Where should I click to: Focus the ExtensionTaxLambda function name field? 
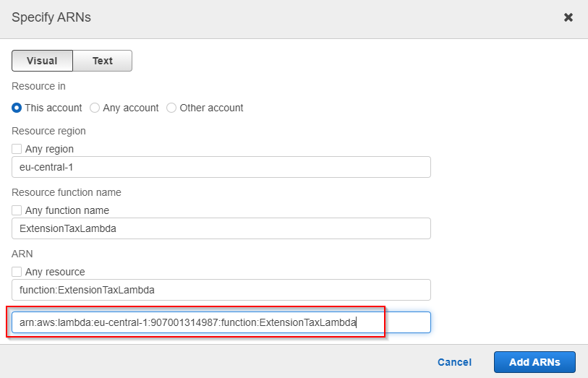coord(221,228)
